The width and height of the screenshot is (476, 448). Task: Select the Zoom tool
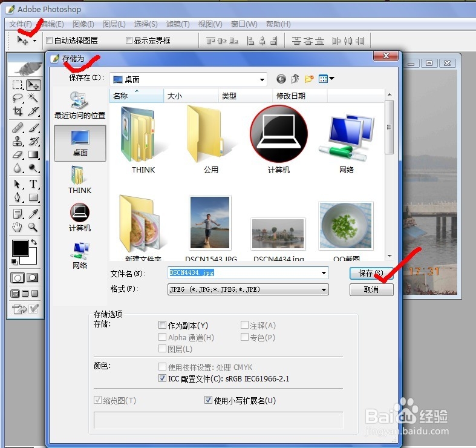point(33,227)
